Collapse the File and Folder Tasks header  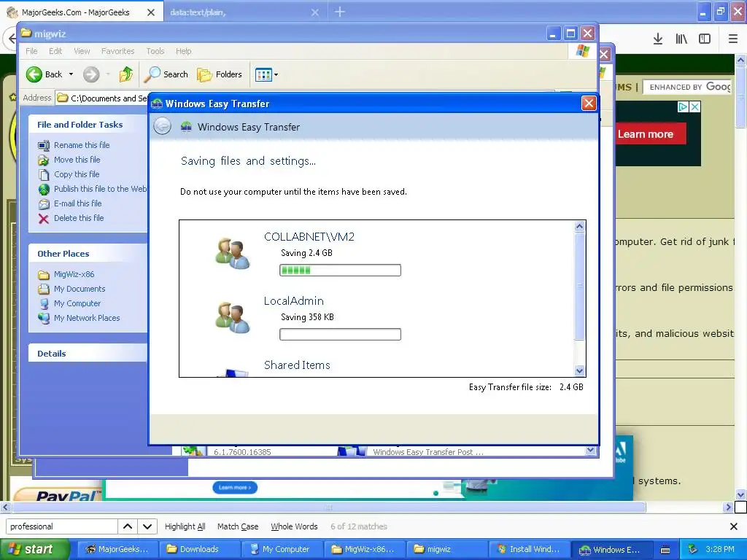click(88, 125)
